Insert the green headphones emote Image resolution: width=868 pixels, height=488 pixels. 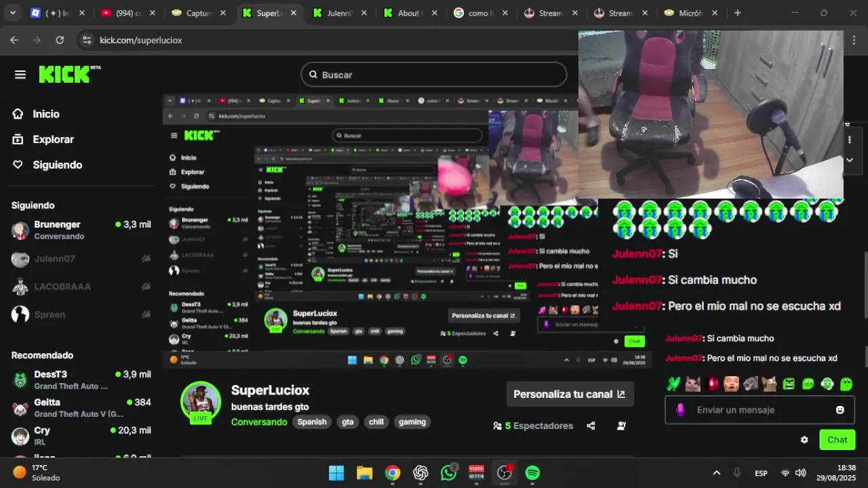827,384
